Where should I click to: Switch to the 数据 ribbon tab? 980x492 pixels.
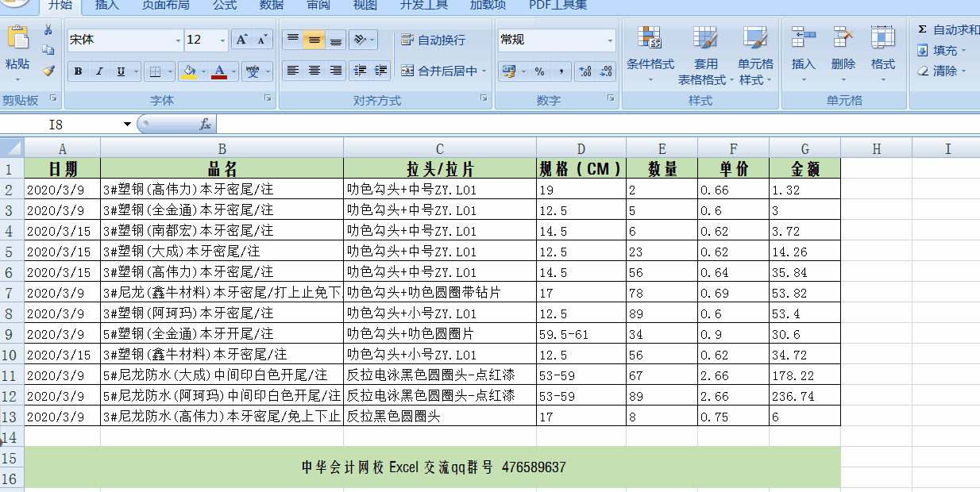point(270,6)
